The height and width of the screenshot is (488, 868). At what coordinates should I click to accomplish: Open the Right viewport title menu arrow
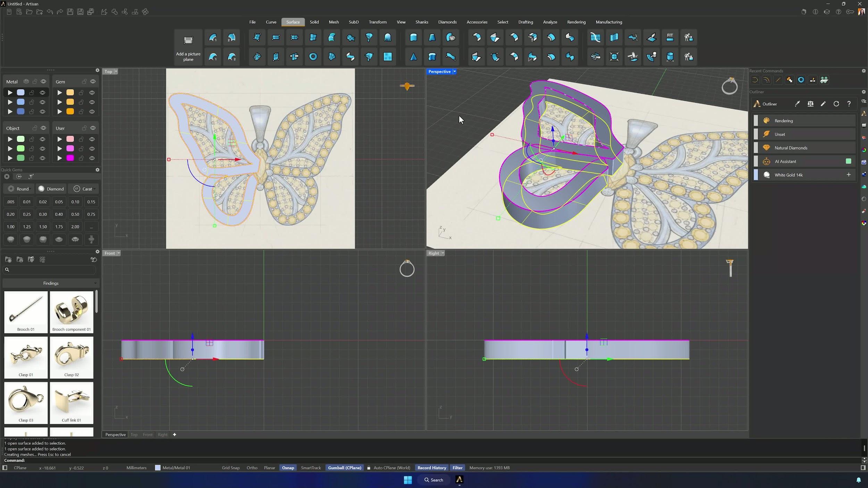(x=443, y=253)
